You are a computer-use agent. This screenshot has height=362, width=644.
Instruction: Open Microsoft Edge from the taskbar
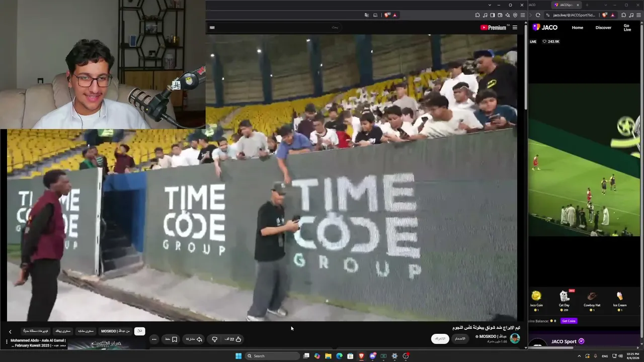tap(339, 356)
